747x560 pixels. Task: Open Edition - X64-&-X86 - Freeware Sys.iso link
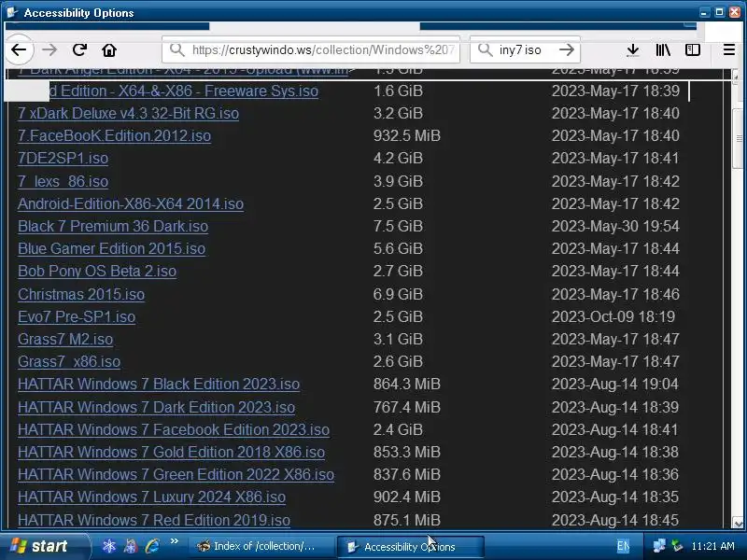pyautogui.click(x=183, y=91)
